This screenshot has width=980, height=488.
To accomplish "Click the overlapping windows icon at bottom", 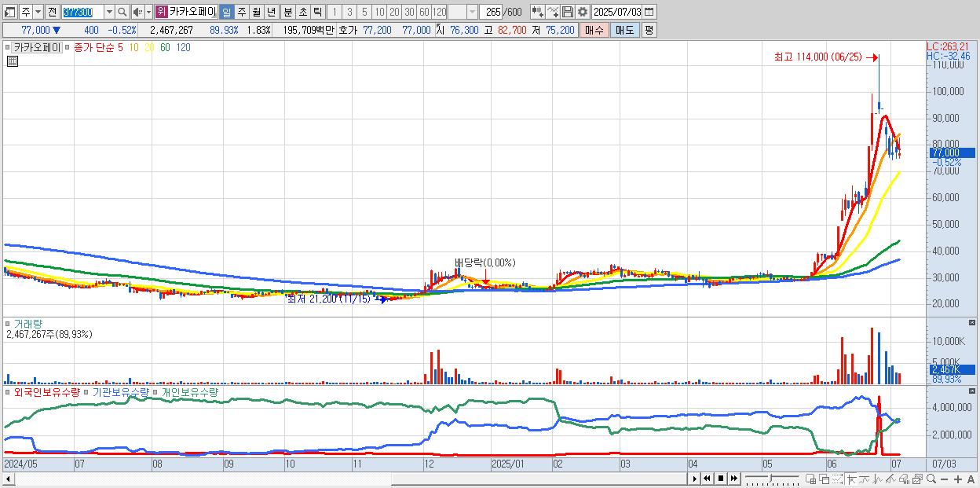I will coord(825,479).
